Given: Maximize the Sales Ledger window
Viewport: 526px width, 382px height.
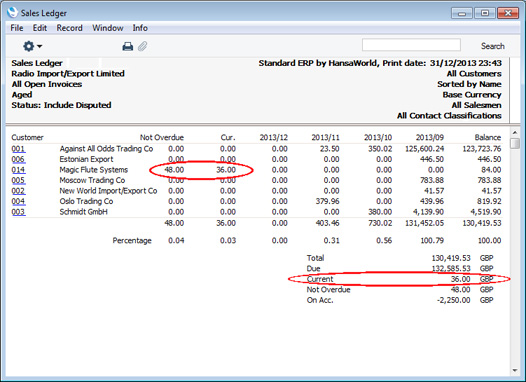Looking at the screenshot, I should point(485,13).
